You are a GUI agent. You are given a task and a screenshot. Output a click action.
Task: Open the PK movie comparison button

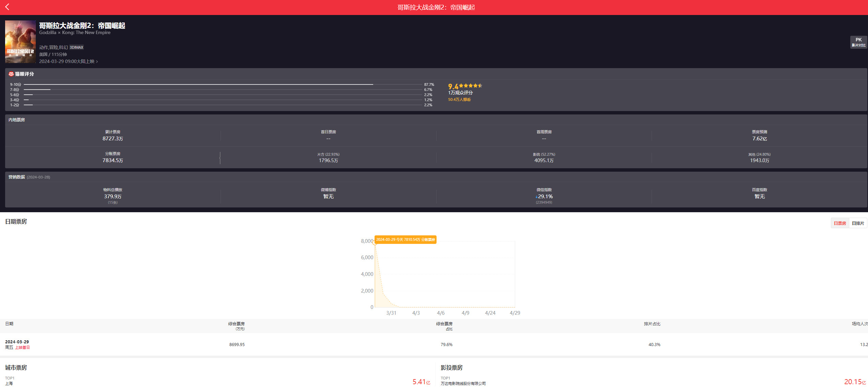pyautogui.click(x=858, y=42)
